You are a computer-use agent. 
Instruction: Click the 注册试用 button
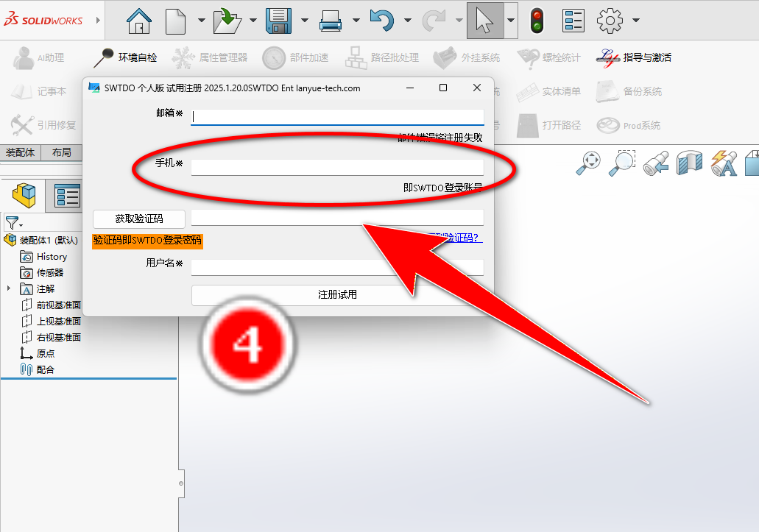337,294
